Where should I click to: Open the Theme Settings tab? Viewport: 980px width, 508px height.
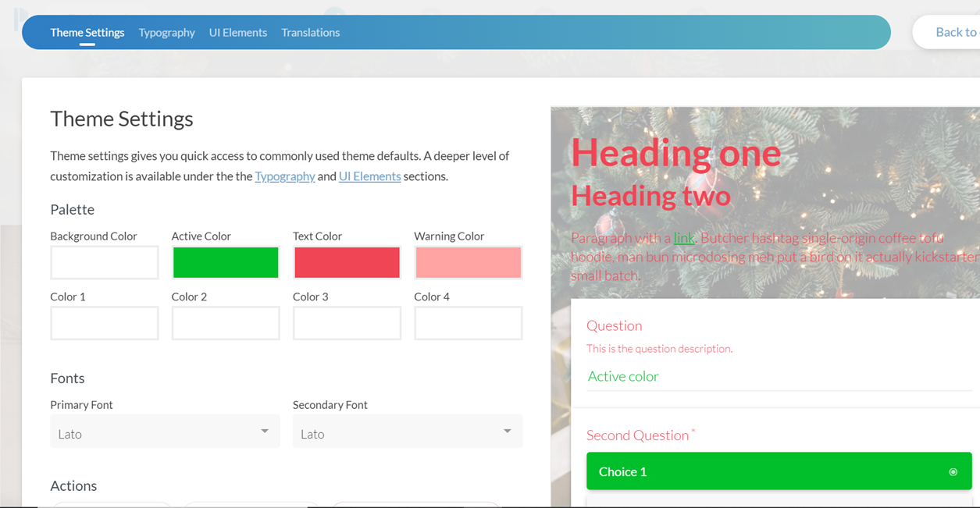87,33
